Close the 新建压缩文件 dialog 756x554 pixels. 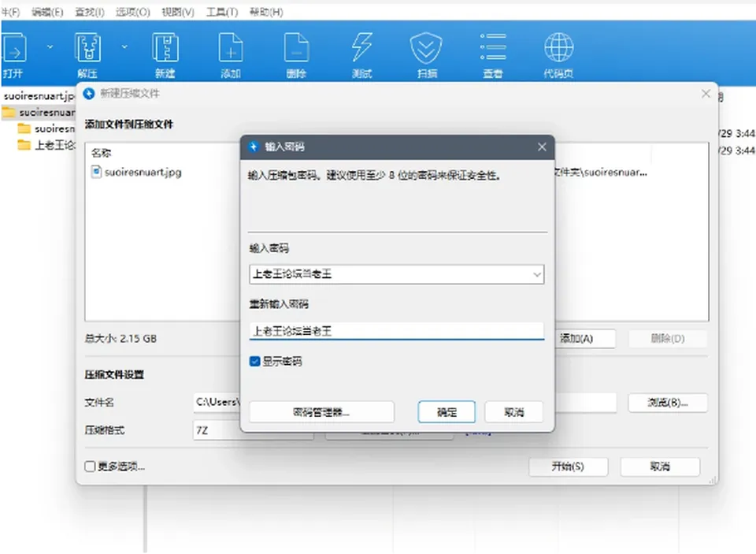coord(706,94)
